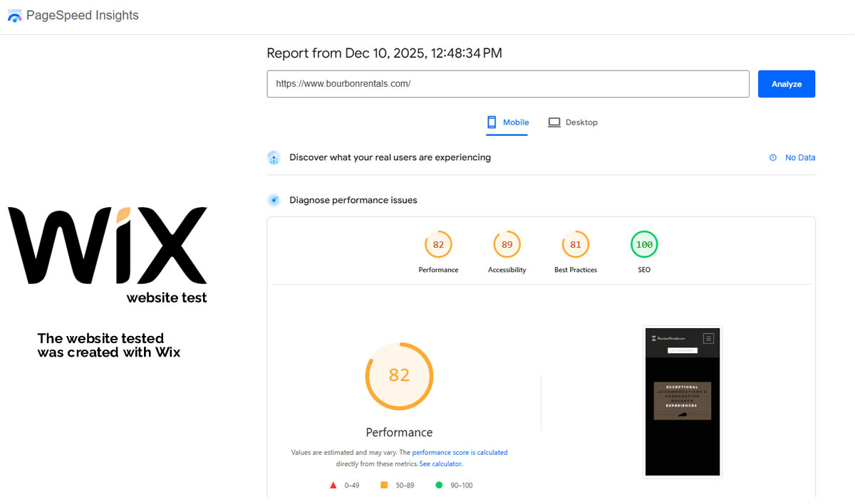Select the Accessibility score gauge 89

[507, 245]
